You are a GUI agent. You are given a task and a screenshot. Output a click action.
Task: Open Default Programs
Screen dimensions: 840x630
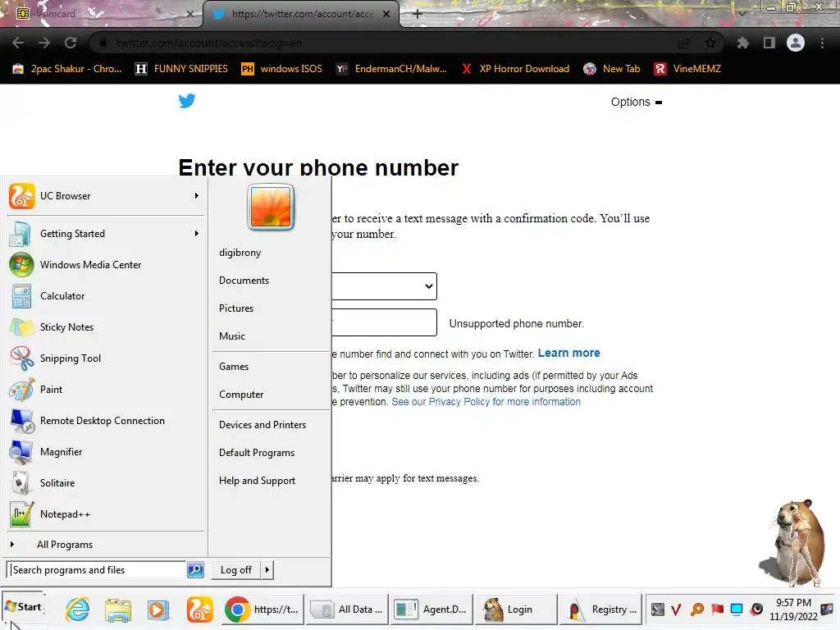(257, 453)
